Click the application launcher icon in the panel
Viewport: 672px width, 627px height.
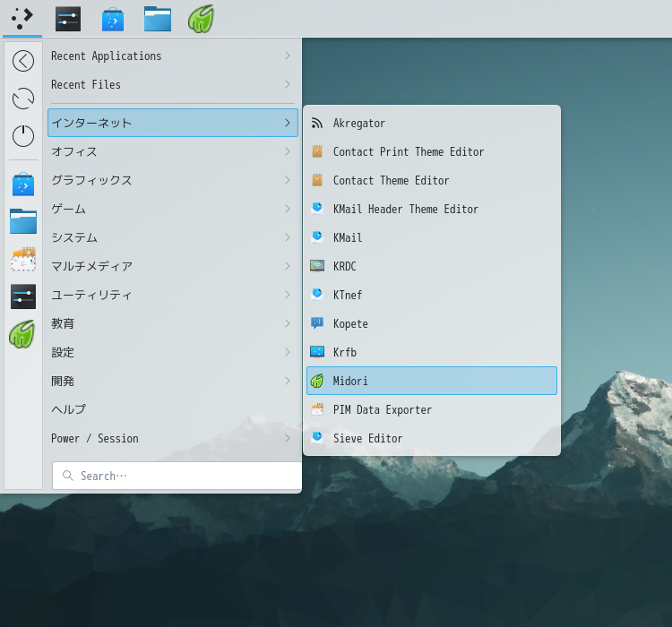22,19
